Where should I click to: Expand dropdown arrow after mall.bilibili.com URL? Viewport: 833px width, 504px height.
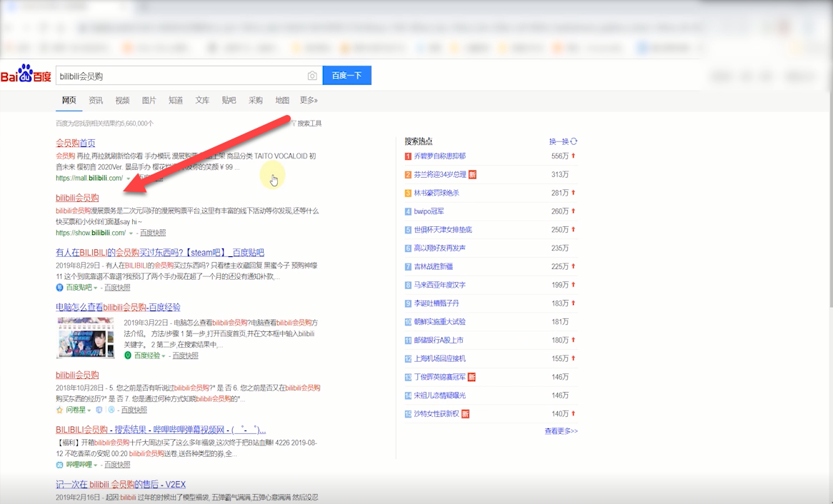128,178
